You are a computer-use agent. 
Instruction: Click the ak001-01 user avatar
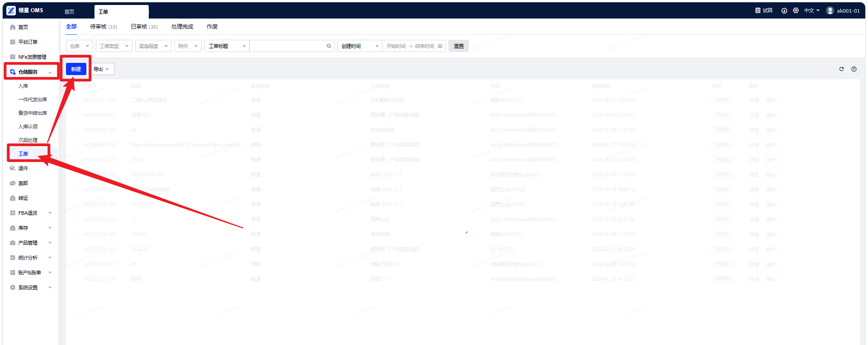pos(830,10)
